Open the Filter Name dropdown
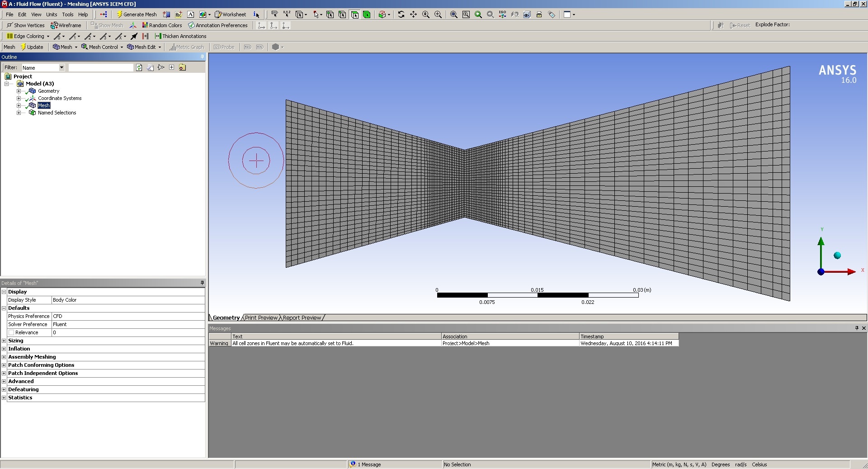868x469 pixels. (x=62, y=67)
